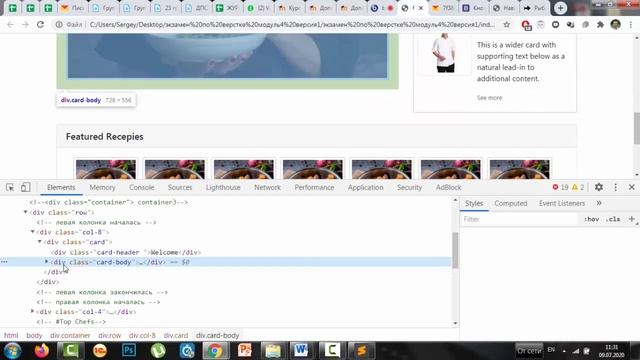Open DevTools three-dot customize menu

click(616, 187)
